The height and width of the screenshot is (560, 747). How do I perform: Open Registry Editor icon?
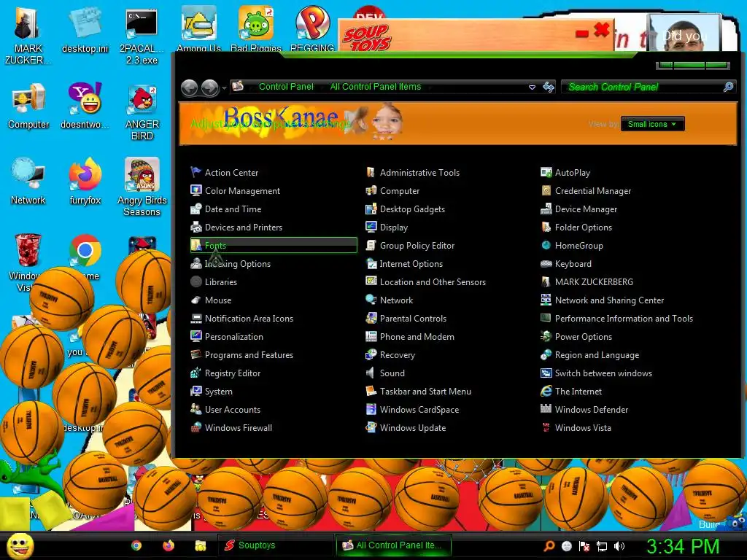click(196, 373)
